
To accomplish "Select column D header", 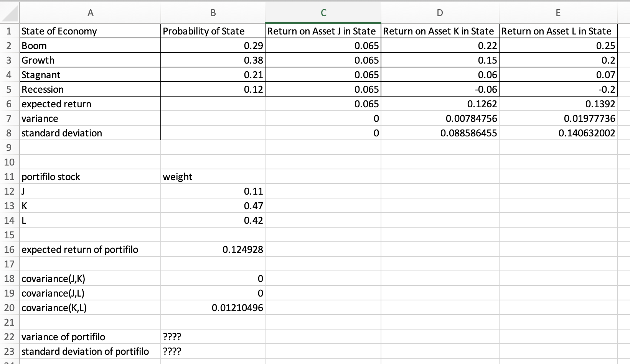I will [439, 13].
